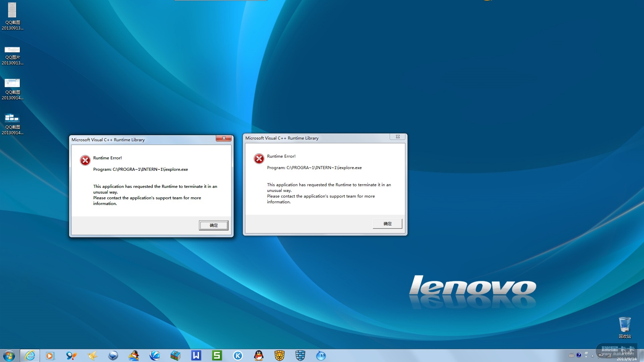Image resolution: width=644 pixels, height=362 pixels.
Task: Select the QQ截图 file with blue tiles thumbnail
Action: coord(12,124)
